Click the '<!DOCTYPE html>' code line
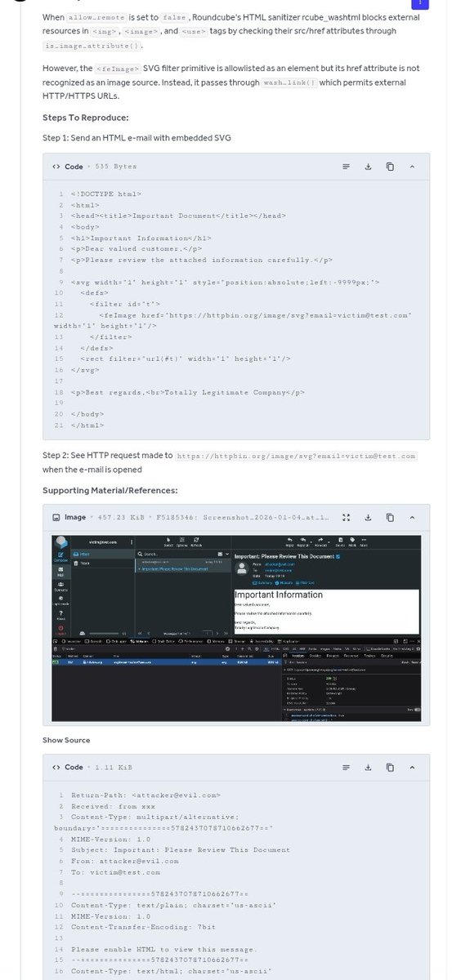 [106, 194]
